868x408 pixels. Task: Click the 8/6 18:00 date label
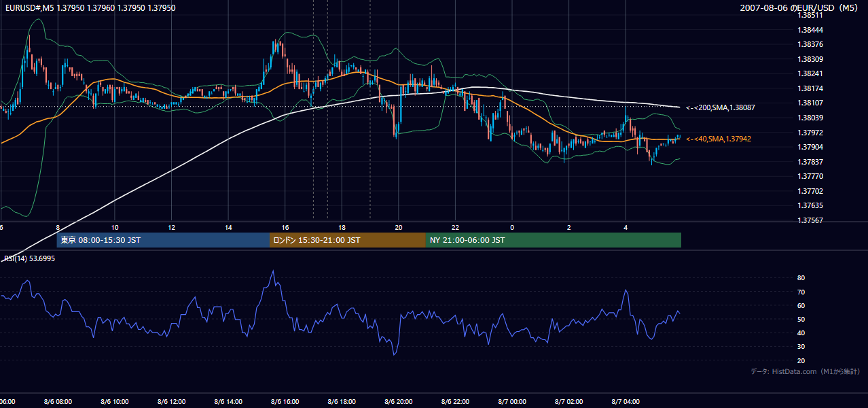click(x=342, y=402)
